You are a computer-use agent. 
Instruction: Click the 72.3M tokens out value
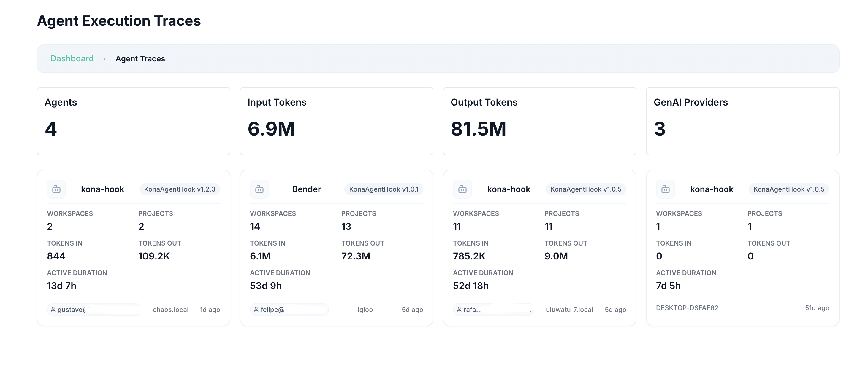pos(356,256)
